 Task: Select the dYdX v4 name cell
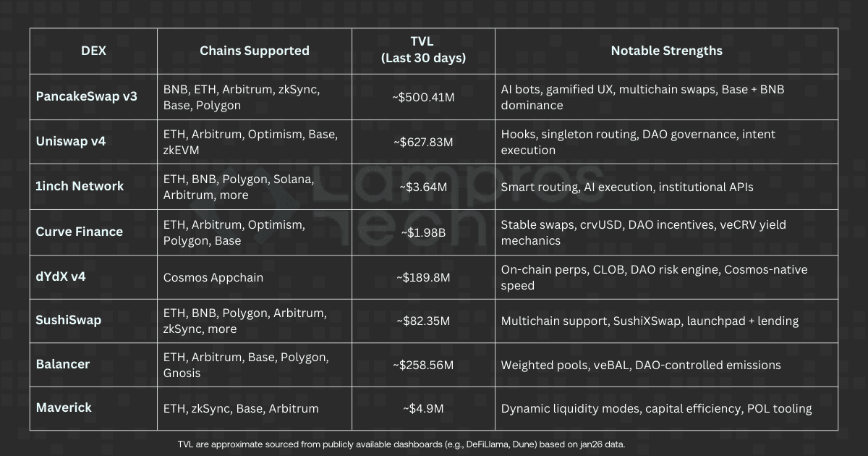tap(62, 276)
